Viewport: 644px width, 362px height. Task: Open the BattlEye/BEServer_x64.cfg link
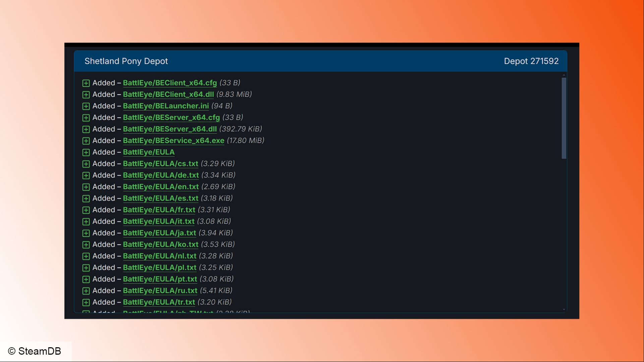pyautogui.click(x=171, y=118)
